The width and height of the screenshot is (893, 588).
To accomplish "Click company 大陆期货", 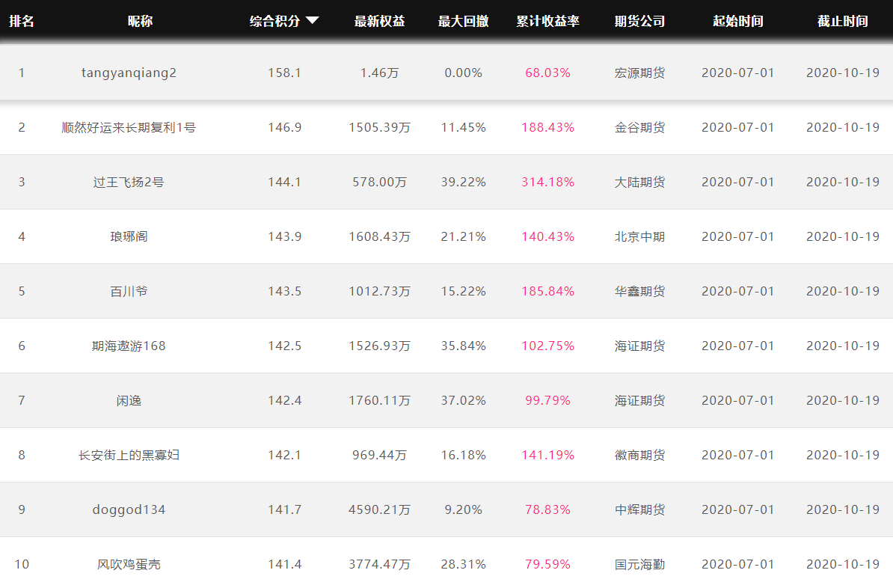I will (639, 183).
